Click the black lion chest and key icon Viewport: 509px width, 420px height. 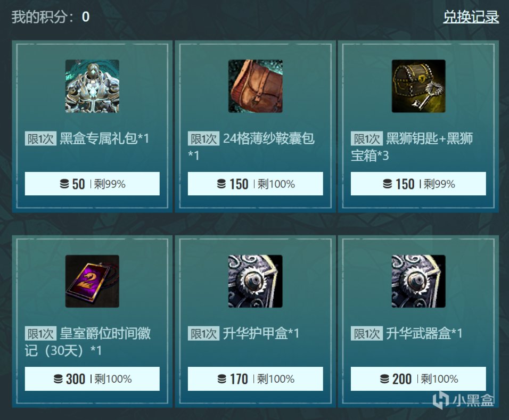[418, 86]
